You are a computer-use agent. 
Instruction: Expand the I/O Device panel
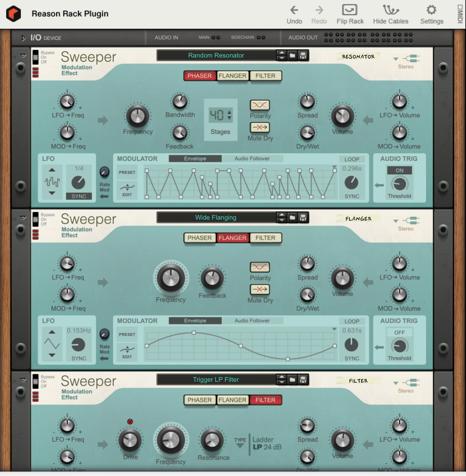pyautogui.click(x=23, y=38)
